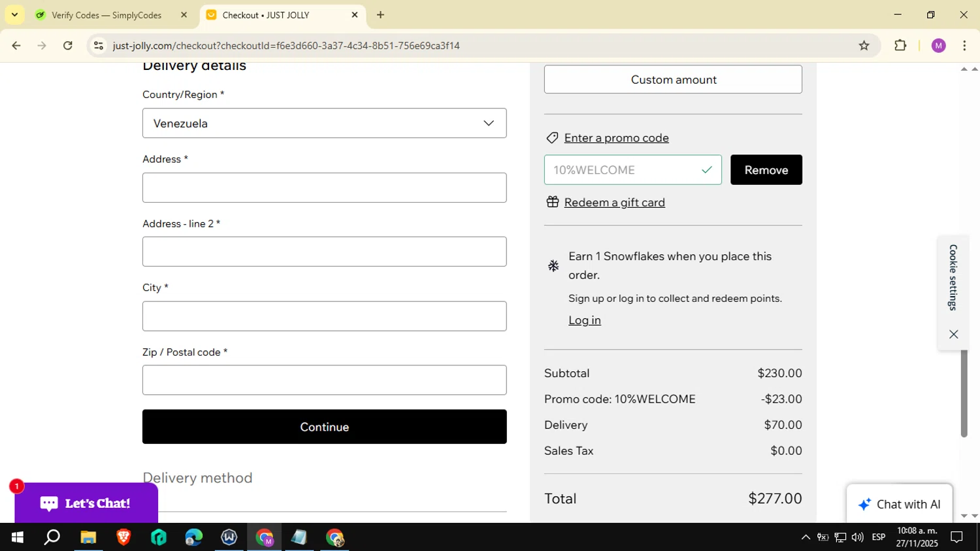Click the page vertical scrollbar thumb
The height and width of the screenshot is (551, 980).
click(964, 393)
